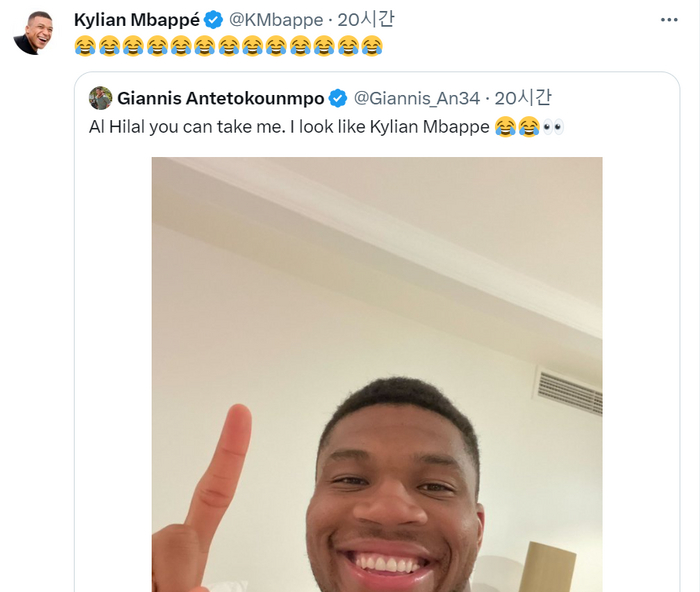
Task: Select the Giannis Antetokounmpo display name
Action: coord(221,98)
